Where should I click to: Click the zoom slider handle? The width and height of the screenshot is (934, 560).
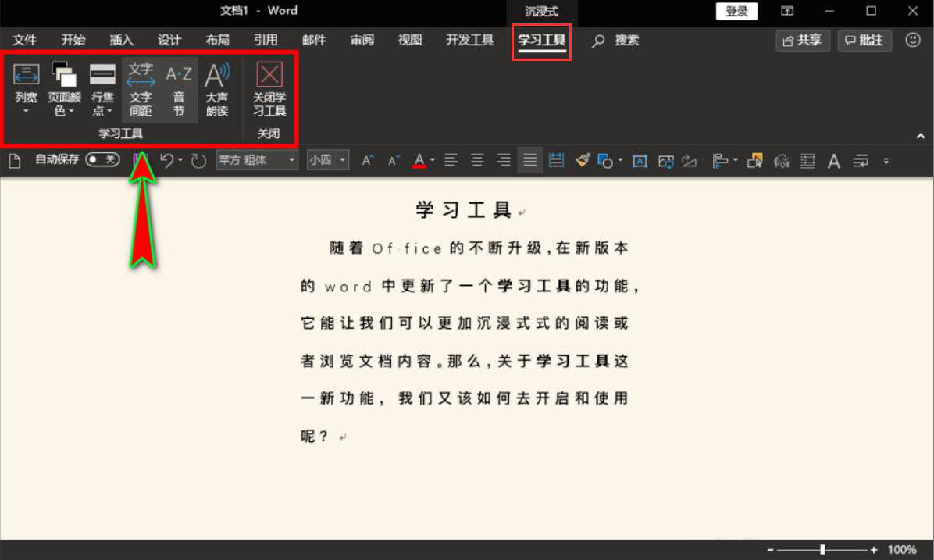click(822, 549)
